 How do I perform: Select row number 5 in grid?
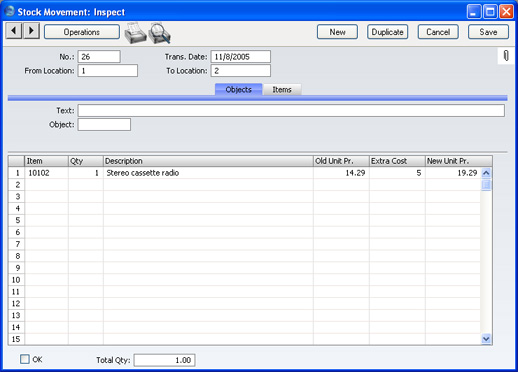17,220
